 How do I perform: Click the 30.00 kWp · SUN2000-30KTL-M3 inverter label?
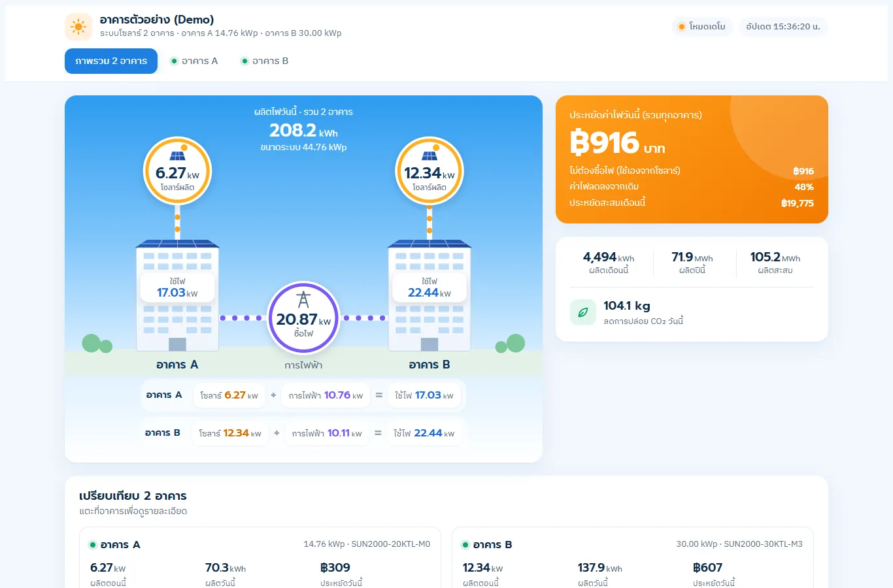[739, 544]
